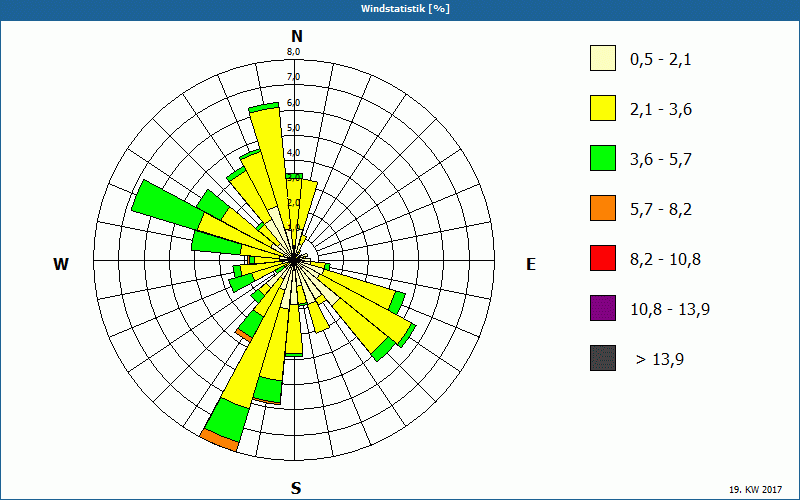Image resolution: width=800 pixels, height=500 pixels.
Task: Click the 8,0 radial axis value
Action: (x=293, y=52)
